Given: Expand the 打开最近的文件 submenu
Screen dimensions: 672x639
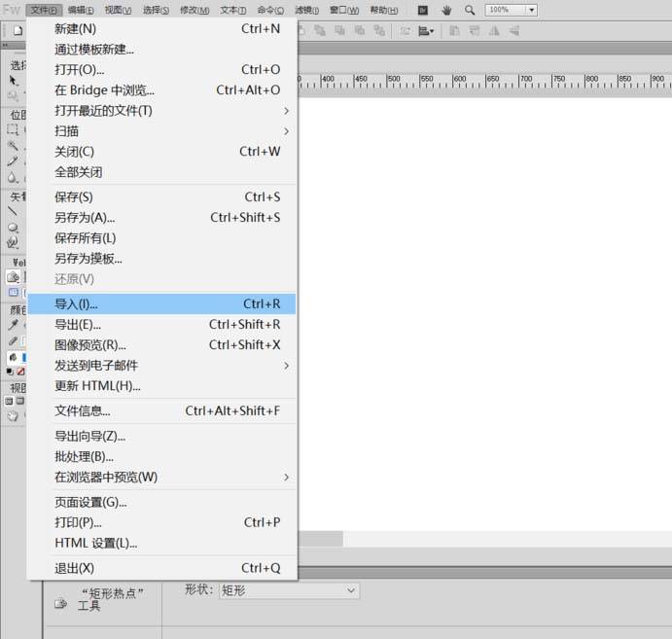Looking at the screenshot, I should tap(286, 111).
